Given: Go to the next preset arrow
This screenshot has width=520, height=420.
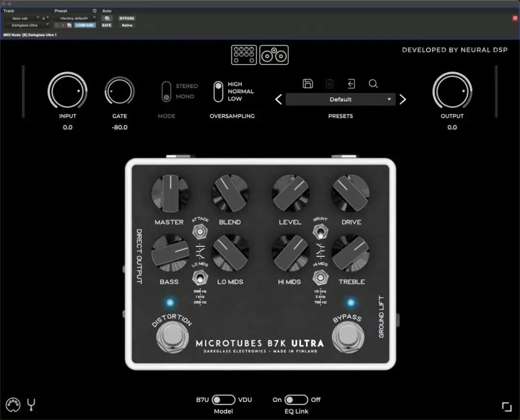Looking at the screenshot, I should (403, 100).
